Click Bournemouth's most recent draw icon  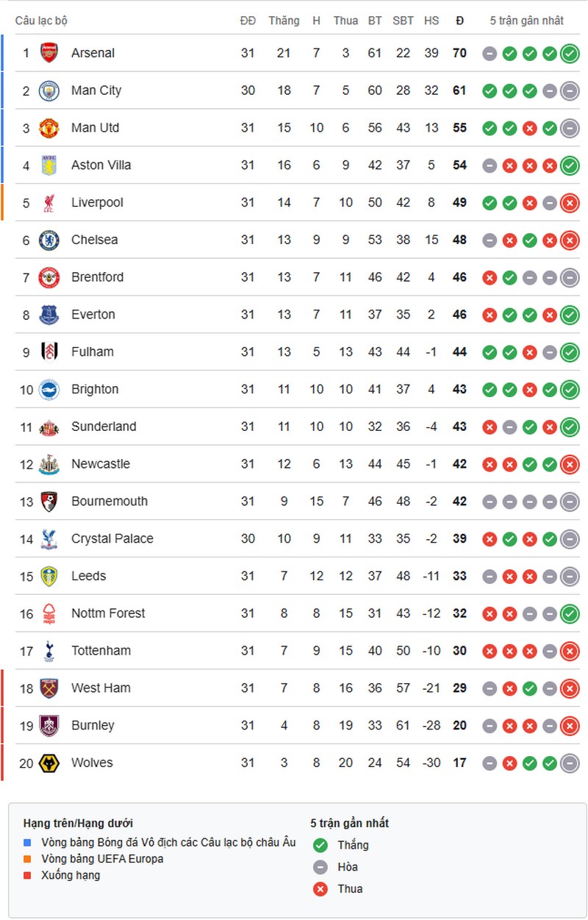click(569, 502)
